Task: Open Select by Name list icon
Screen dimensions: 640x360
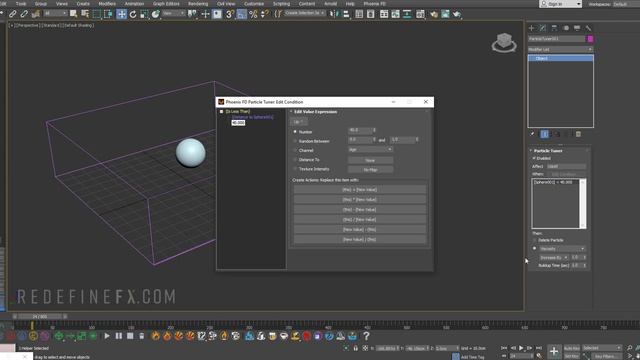Action: click(x=85, y=14)
